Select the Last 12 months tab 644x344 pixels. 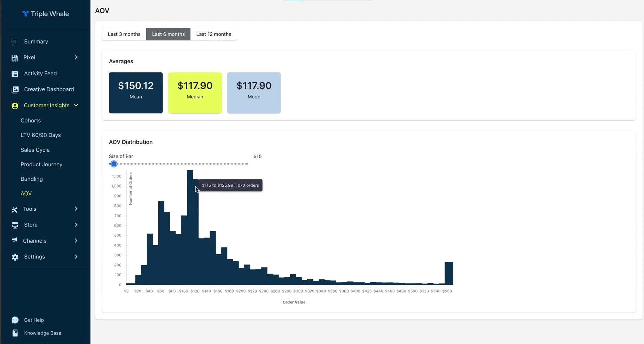click(x=213, y=34)
